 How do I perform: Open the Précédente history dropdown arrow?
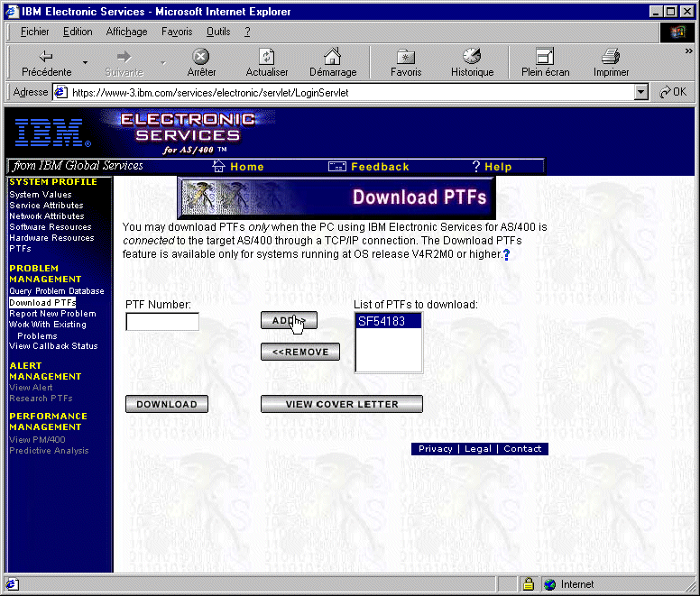coord(85,62)
